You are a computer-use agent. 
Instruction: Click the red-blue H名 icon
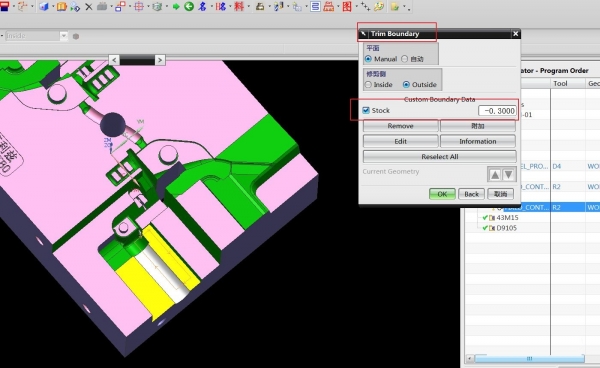[x=220, y=6]
